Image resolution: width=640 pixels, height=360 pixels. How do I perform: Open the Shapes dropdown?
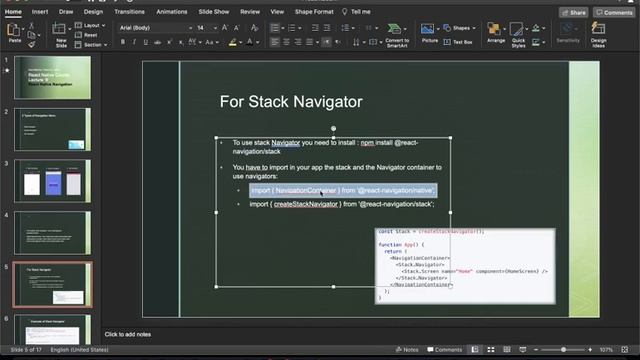459,28
